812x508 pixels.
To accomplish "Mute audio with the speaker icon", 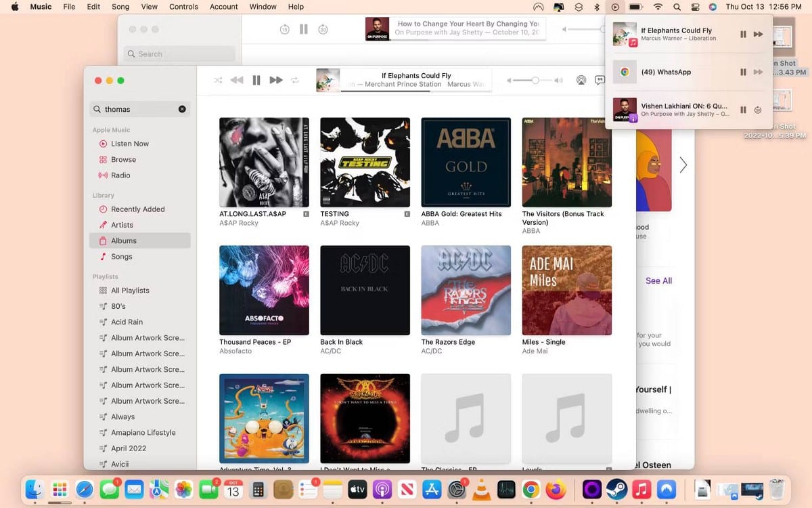I will point(558,80).
